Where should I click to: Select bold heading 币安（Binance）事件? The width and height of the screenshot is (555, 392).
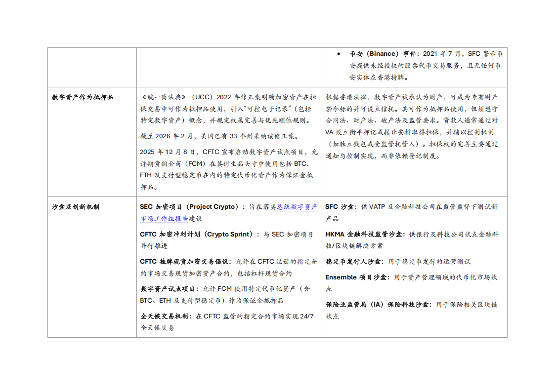pyautogui.click(x=383, y=54)
